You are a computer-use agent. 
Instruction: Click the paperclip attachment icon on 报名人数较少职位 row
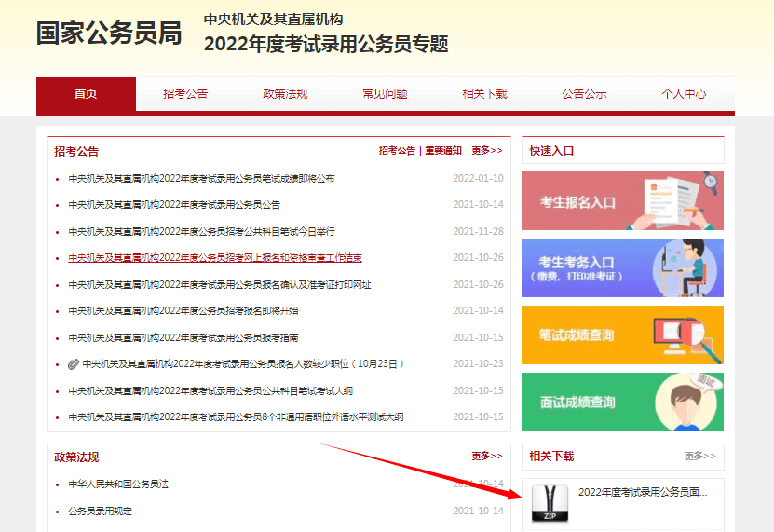click(73, 364)
